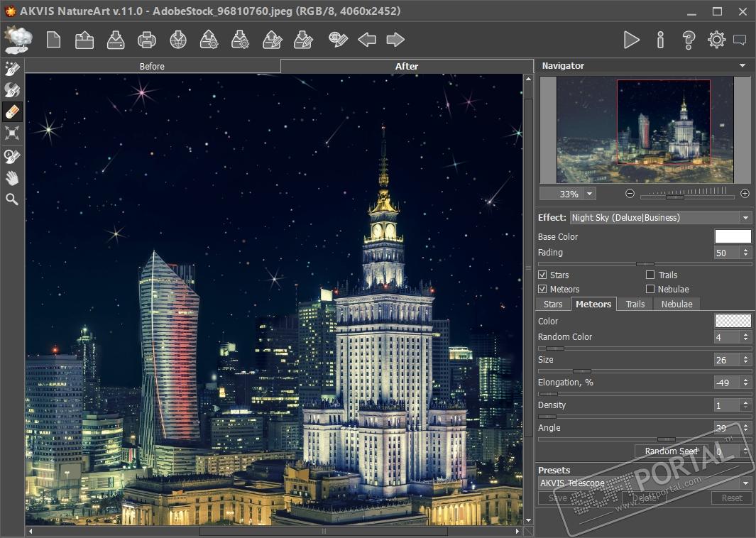Click the white Base Color swatch

(x=733, y=236)
